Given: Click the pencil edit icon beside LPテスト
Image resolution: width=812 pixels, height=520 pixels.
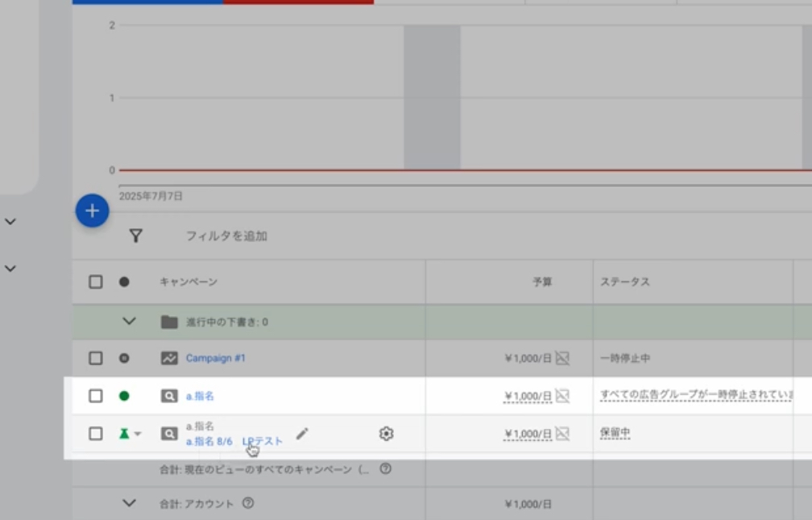Looking at the screenshot, I should click(x=302, y=434).
